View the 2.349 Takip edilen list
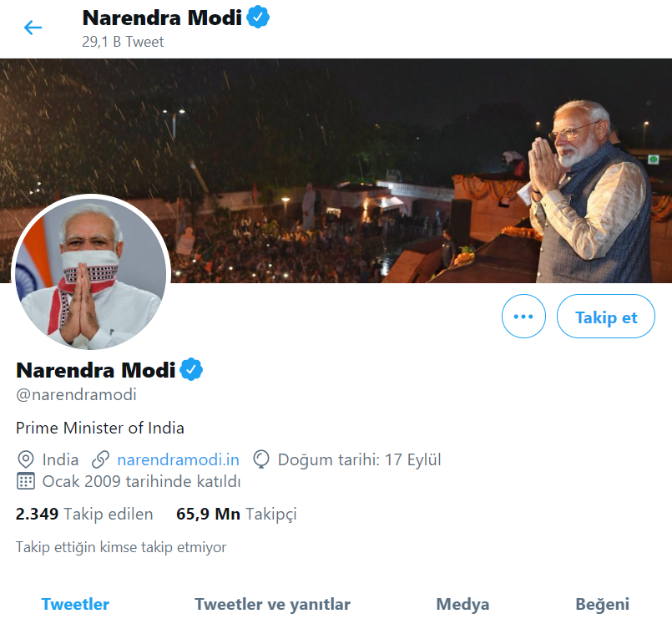 tap(82, 514)
